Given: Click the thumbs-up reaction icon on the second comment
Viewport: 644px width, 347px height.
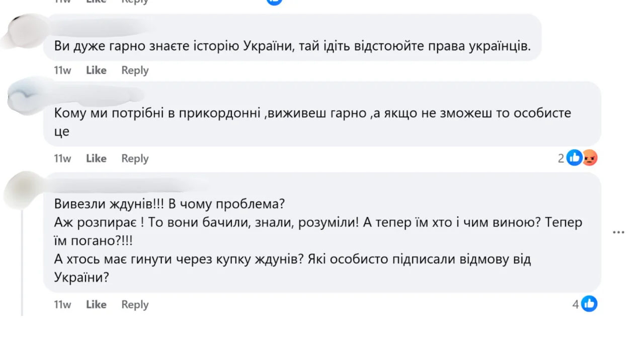Looking at the screenshot, I should 574,158.
